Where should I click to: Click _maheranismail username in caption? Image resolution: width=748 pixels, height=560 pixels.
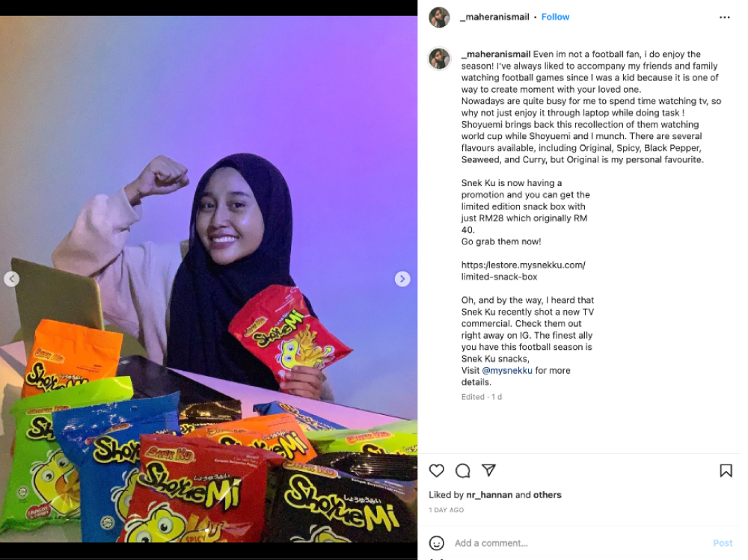(x=496, y=55)
